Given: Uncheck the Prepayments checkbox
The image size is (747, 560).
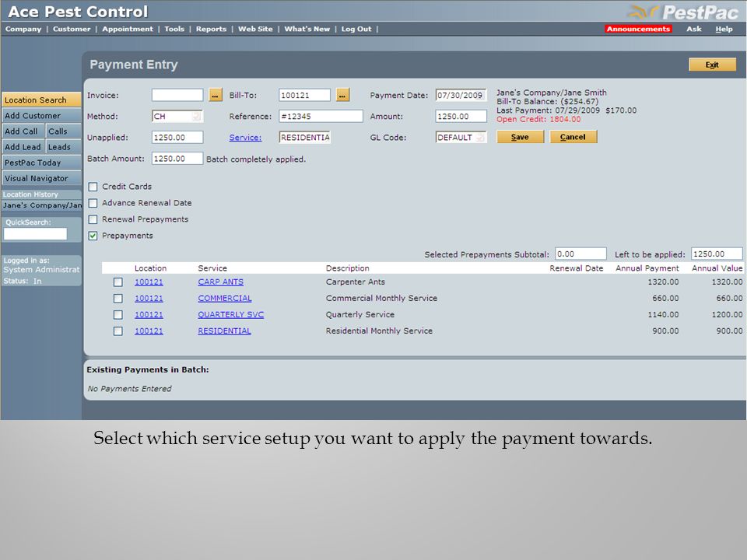Looking at the screenshot, I should tap(93, 236).
